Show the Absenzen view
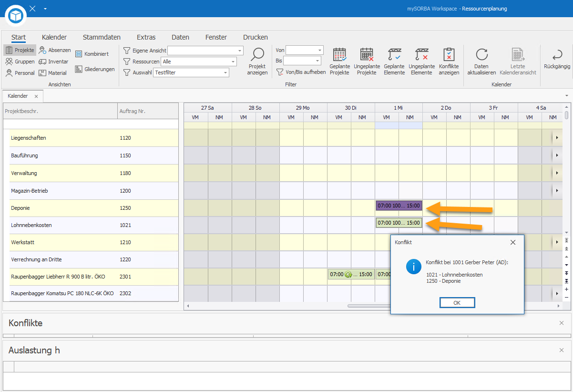Viewport: 573px width, 392px height. pos(55,50)
